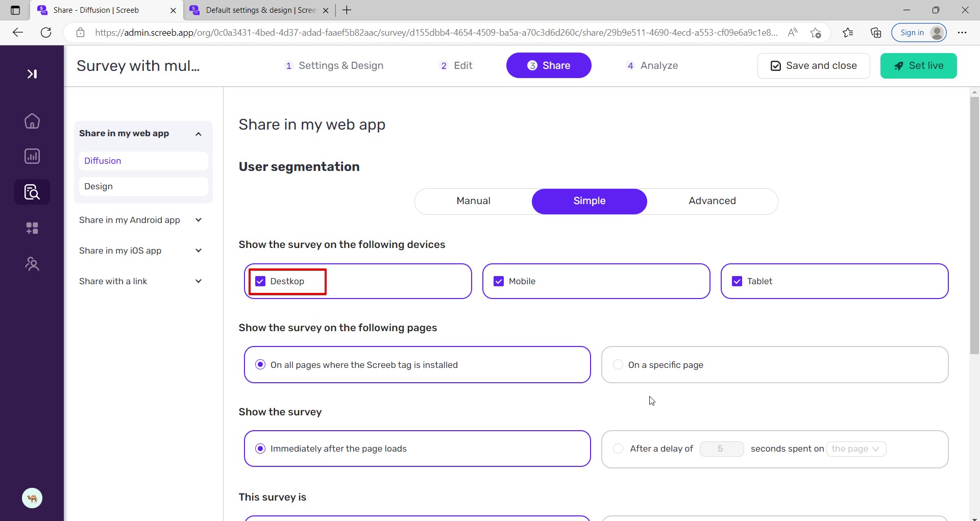
Task: Select the After a delay of radio option
Action: [618, 449]
